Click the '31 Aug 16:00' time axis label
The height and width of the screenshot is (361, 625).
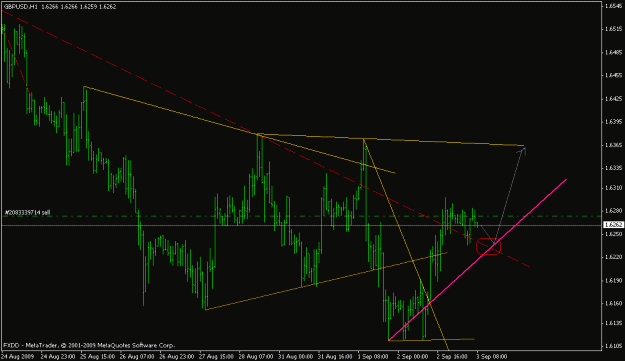click(335, 356)
